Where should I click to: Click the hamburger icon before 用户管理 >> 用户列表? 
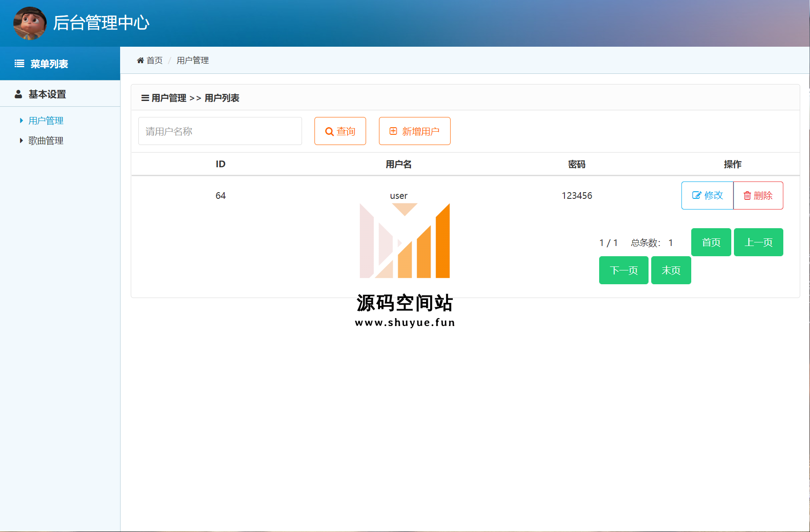(x=145, y=98)
